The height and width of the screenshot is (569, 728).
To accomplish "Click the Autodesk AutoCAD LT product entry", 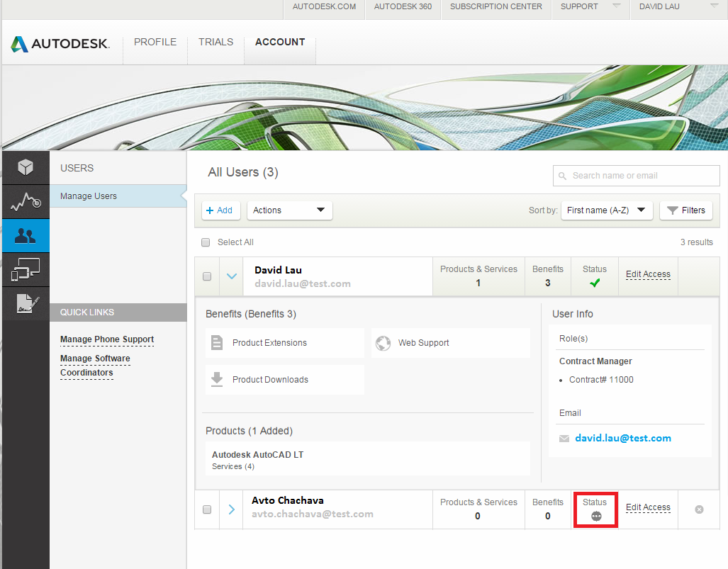I will tap(368, 458).
